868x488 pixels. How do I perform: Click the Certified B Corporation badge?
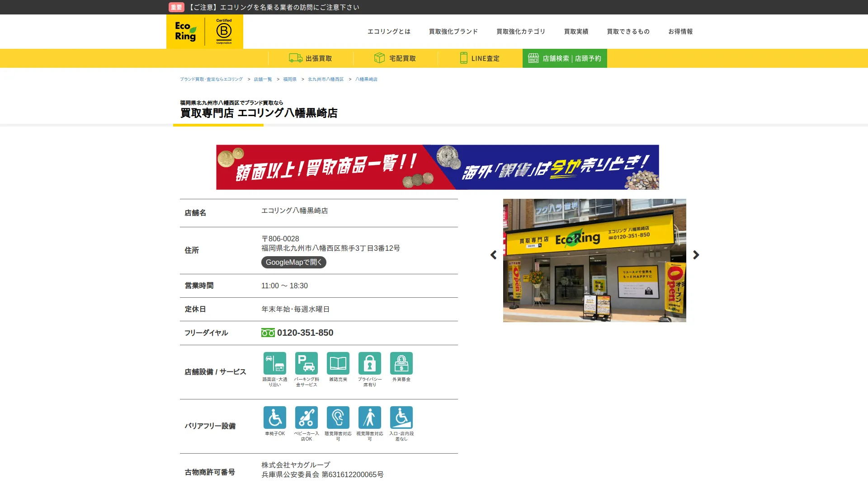[x=224, y=31]
